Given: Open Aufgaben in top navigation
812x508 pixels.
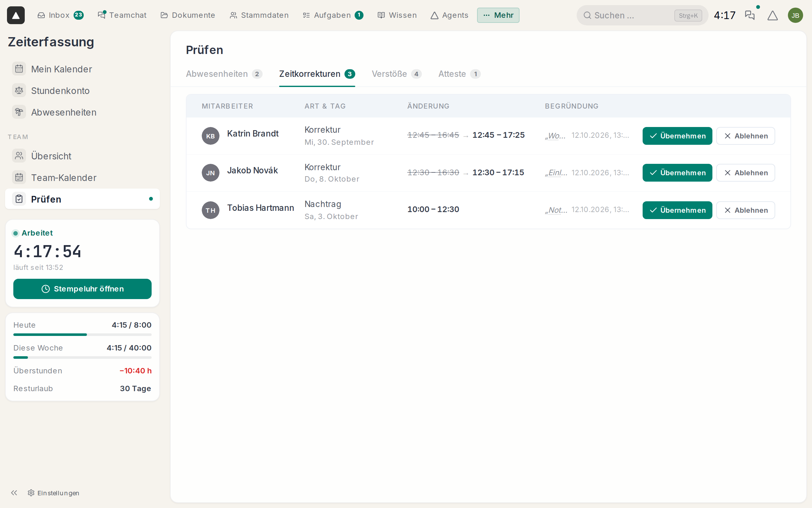Looking at the screenshot, I should pyautogui.click(x=333, y=15).
